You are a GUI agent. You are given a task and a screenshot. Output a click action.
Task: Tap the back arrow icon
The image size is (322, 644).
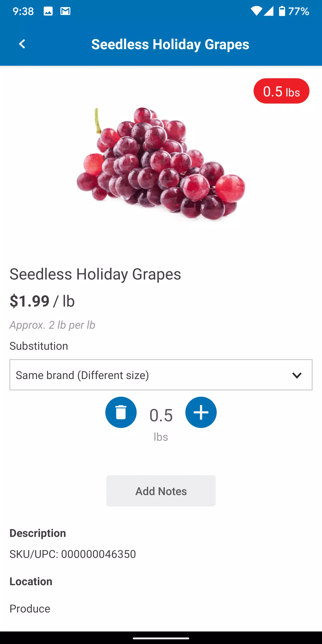click(22, 44)
